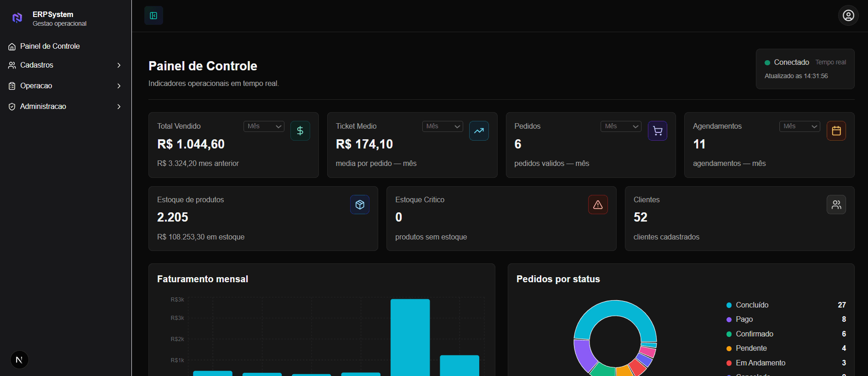
Task: Click the 52 clients count
Action: pyautogui.click(x=641, y=217)
